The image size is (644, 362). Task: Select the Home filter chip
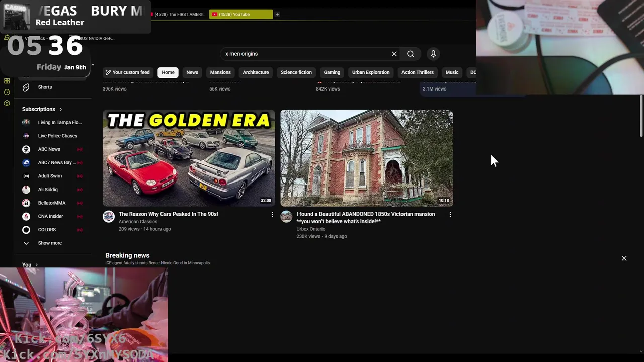tap(168, 72)
